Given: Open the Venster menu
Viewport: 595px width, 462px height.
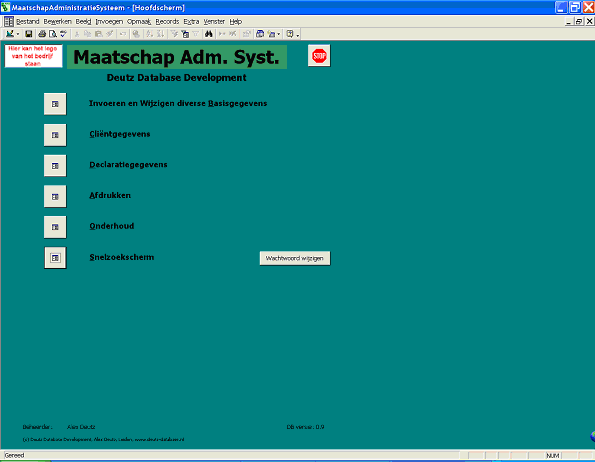Looking at the screenshot, I should coord(214,22).
